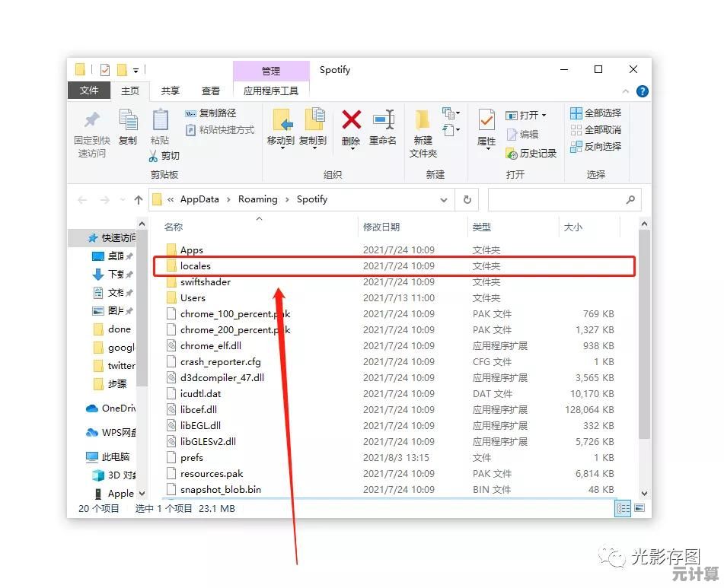This screenshot has width=724, height=588.
Task: Sort by the Size (大小) column header
Action: coord(573,227)
